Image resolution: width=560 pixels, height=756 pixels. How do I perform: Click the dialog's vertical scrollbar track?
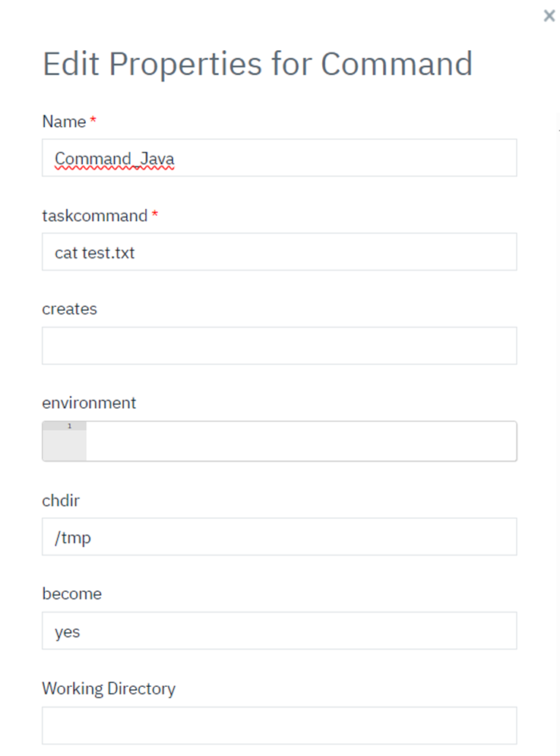click(x=558, y=380)
